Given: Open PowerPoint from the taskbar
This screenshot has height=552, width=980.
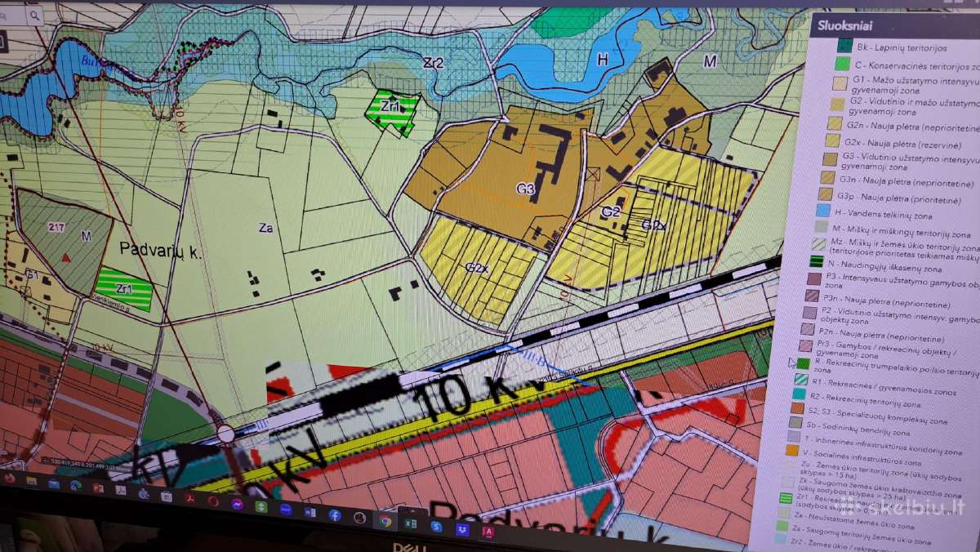Looking at the screenshot, I should [98, 488].
